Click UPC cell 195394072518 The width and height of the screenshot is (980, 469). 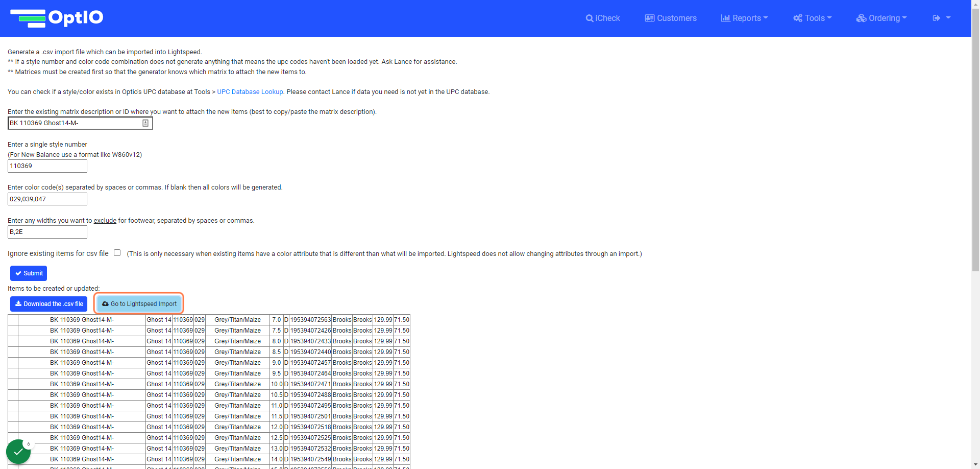[310, 427]
